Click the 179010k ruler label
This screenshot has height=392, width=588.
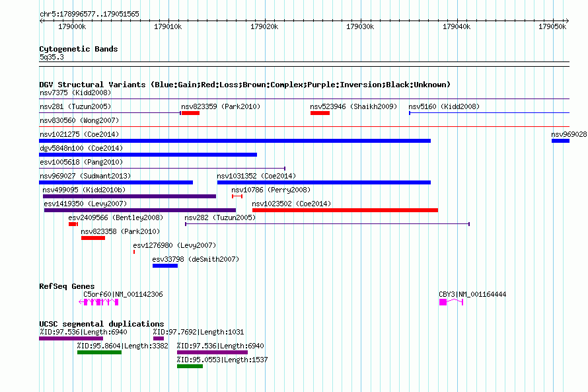(168, 26)
